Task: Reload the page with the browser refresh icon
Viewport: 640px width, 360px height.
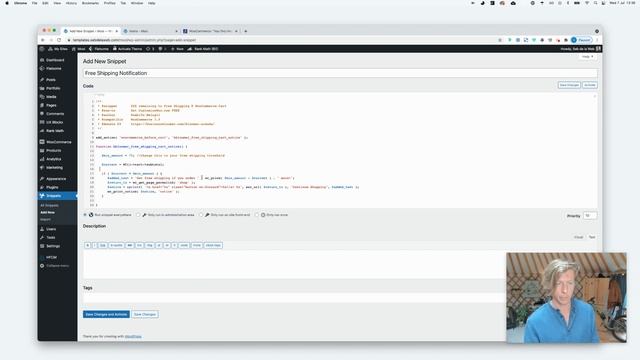Action: click(59, 40)
